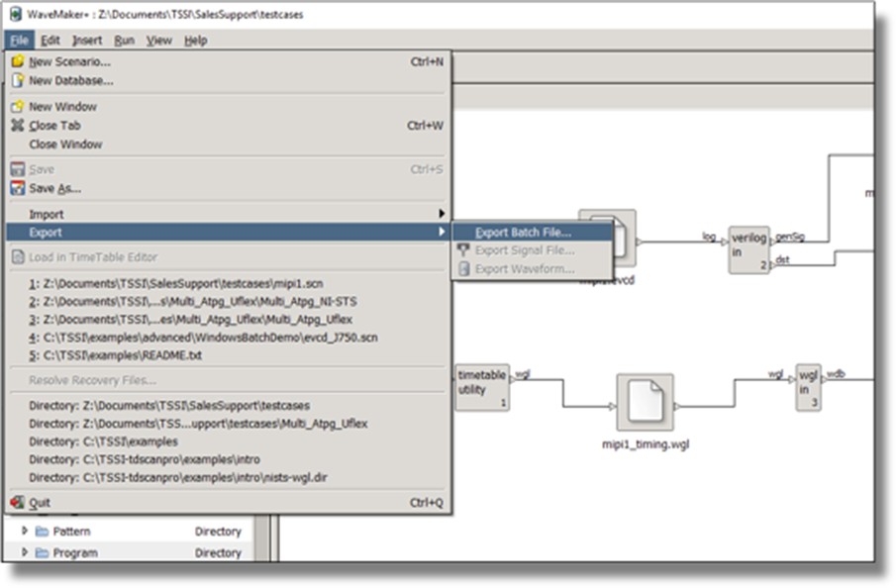This screenshot has height=588, width=896.
Task: Click the New Window icon
Action: point(18,106)
